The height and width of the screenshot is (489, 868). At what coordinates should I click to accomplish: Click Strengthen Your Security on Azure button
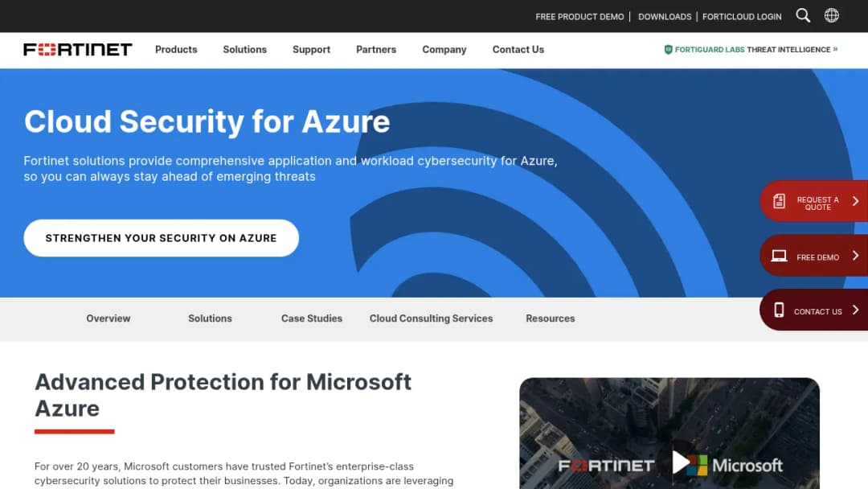161,237
